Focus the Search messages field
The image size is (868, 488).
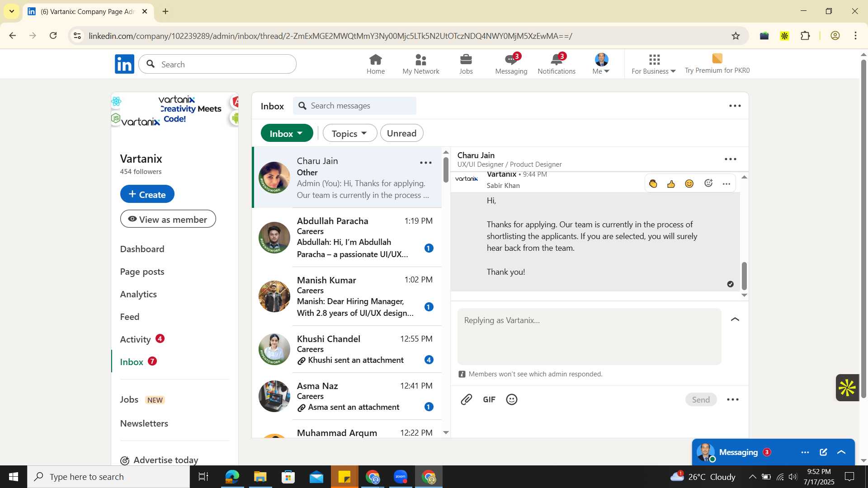click(355, 106)
